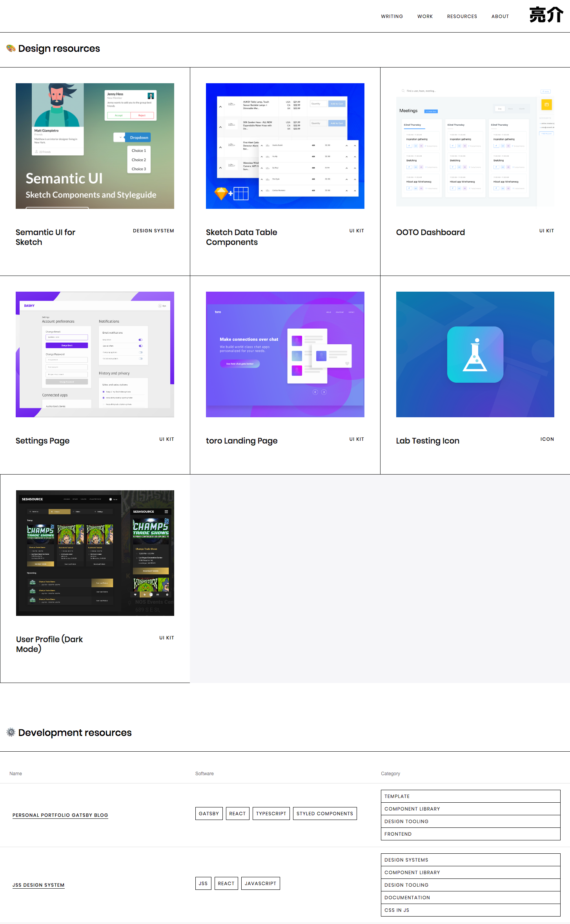
Task: View the User Profile Dark Mode thumbnail
Action: click(x=95, y=553)
